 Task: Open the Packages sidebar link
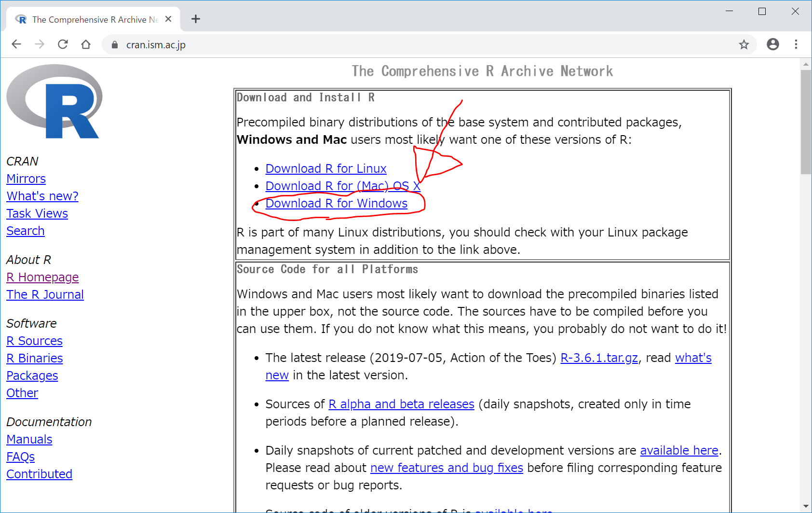(32, 375)
